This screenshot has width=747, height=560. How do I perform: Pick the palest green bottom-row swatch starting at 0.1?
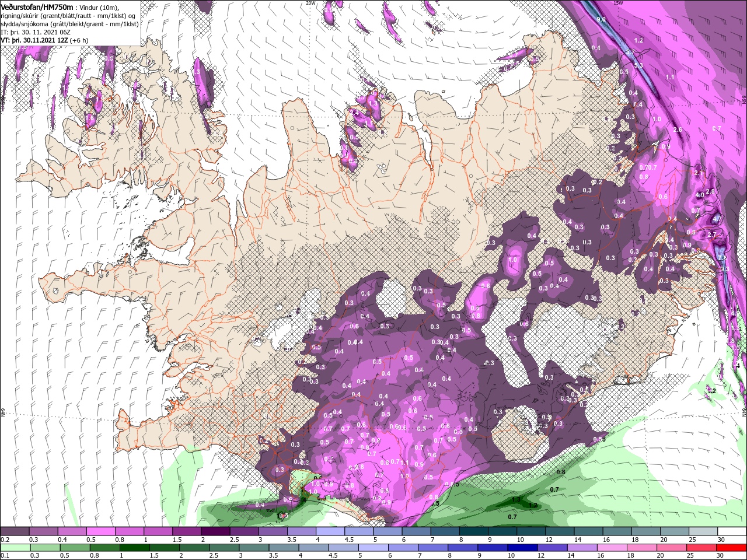point(16,548)
